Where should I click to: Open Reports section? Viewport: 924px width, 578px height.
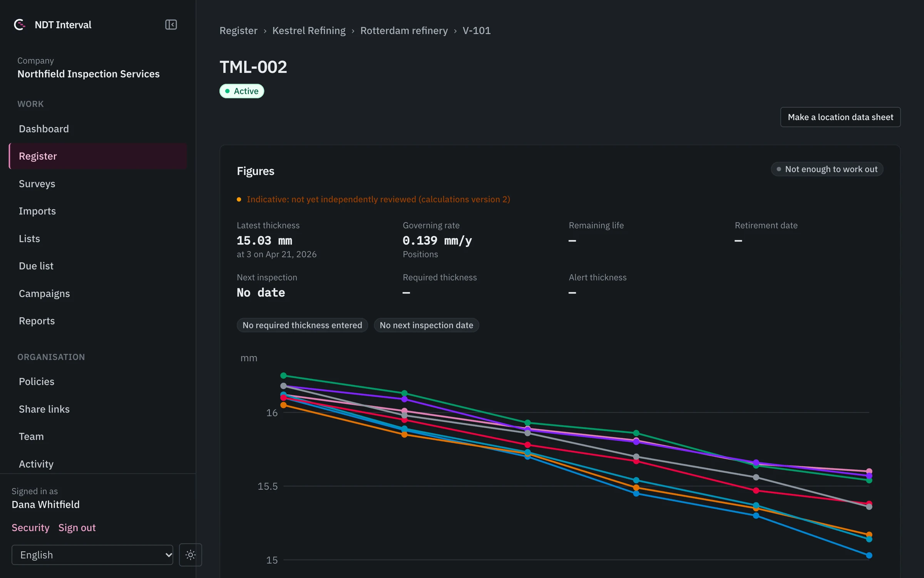point(98,321)
